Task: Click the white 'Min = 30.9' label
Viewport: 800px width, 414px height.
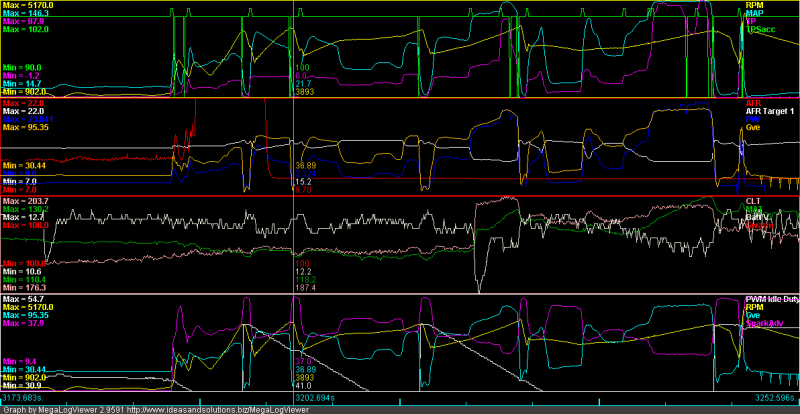Action: [20, 386]
